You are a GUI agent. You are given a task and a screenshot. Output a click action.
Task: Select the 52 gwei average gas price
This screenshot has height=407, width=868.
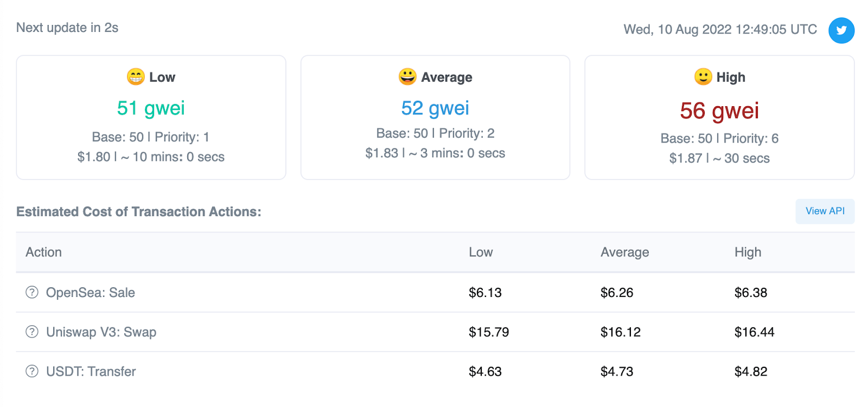[435, 108]
